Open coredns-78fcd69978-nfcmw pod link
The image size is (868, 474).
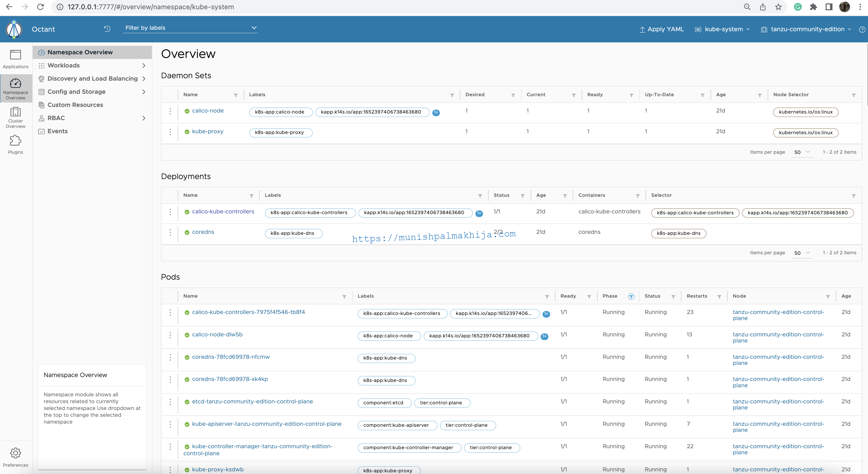click(x=231, y=357)
